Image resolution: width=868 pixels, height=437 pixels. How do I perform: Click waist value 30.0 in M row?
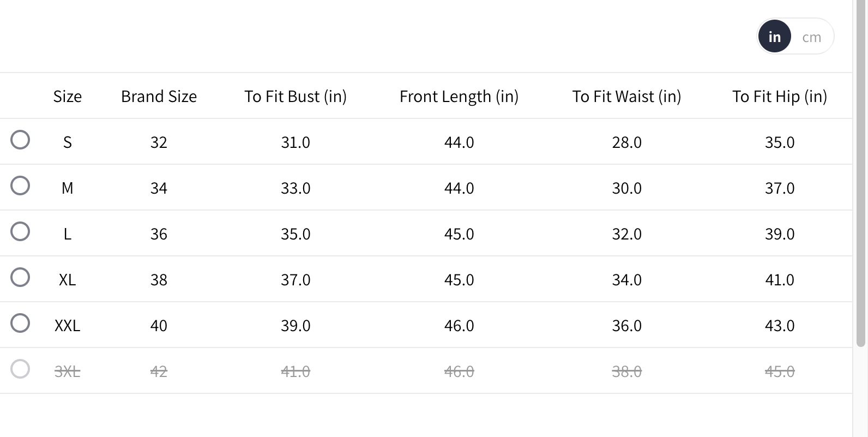point(626,188)
